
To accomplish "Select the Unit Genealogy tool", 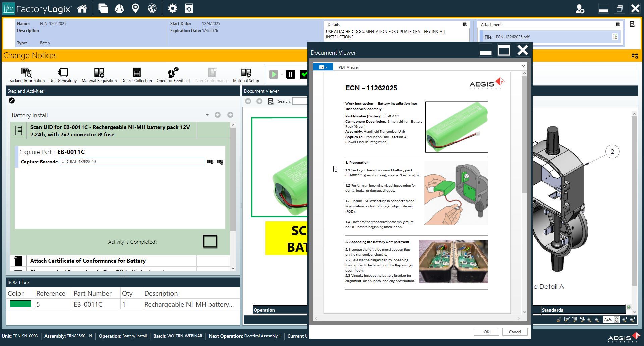I will [x=63, y=74].
